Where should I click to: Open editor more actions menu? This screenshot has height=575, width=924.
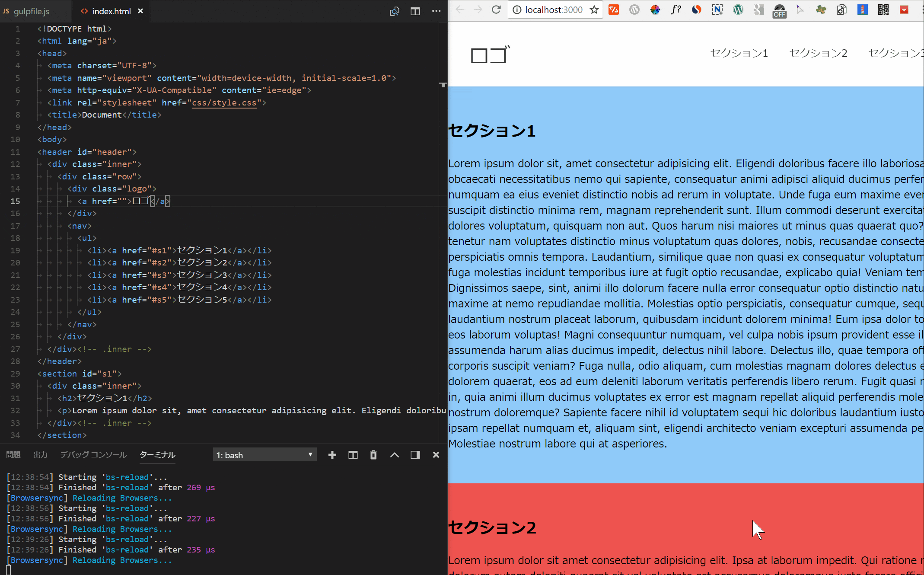pyautogui.click(x=436, y=11)
